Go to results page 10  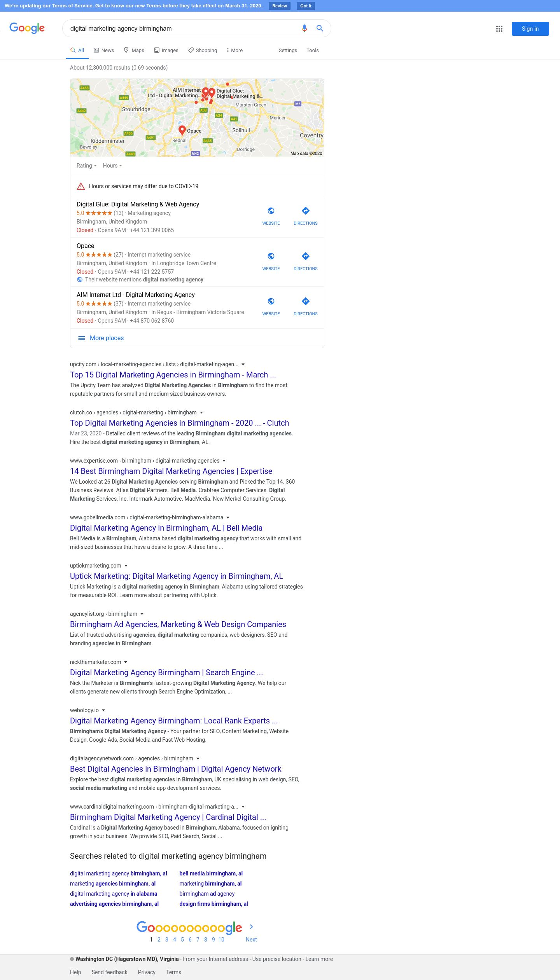point(221,940)
